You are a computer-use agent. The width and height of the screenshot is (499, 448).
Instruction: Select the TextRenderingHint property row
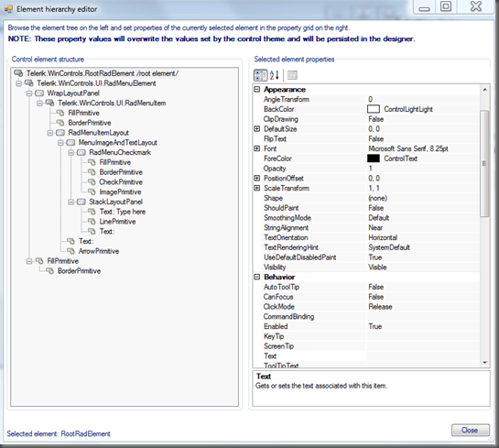pyautogui.click(x=366, y=247)
